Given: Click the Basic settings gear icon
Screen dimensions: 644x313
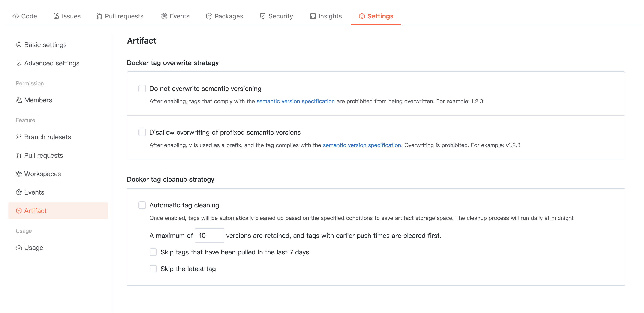Looking at the screenshot, I should click(19, 45).
